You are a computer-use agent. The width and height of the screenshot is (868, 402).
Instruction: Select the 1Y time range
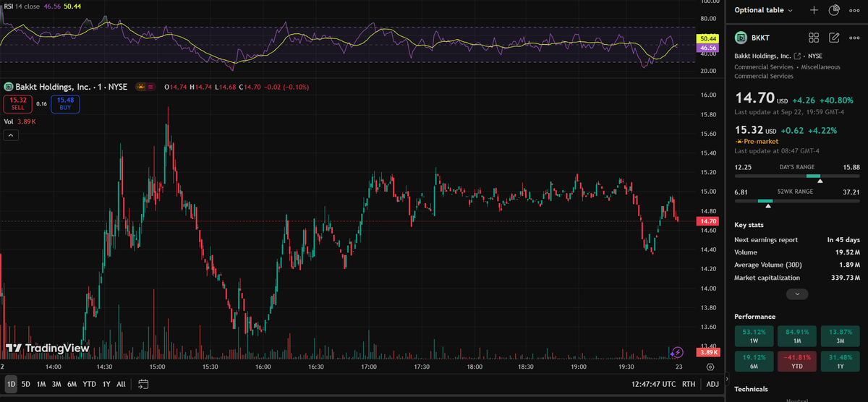tap(106, 384)
